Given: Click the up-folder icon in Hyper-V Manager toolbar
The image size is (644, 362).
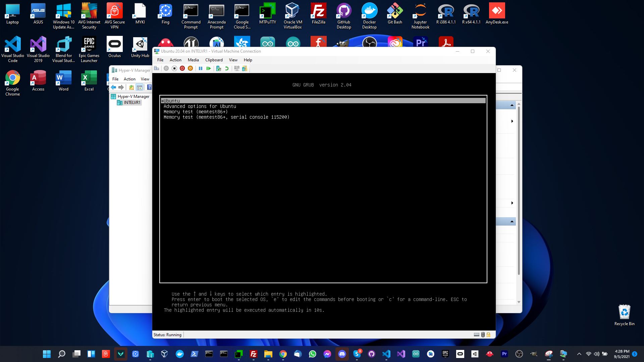Looking at the screenshot, I should click(131, 87).
